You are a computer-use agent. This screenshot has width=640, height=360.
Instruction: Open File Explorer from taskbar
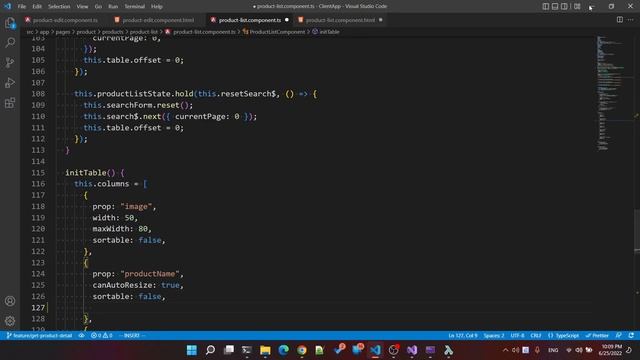pos(265,350)
